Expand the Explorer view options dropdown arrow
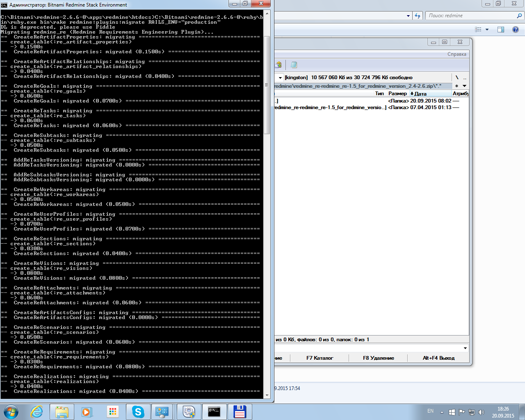This screenshot has height=420, width=525. click(487, 30)
